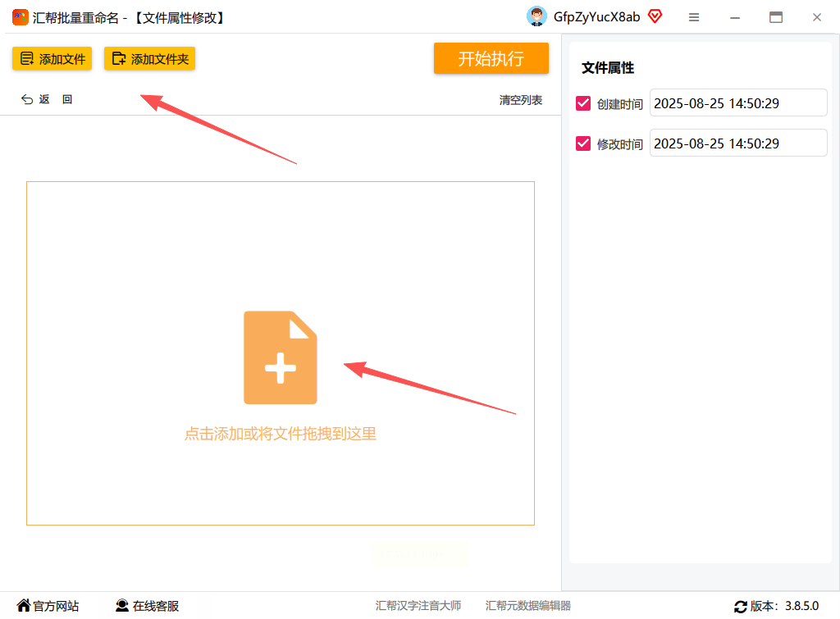The image size is (840, 619).
Task: Click the username GfpZyYucX8ab
Action: (x=596, y=17)
